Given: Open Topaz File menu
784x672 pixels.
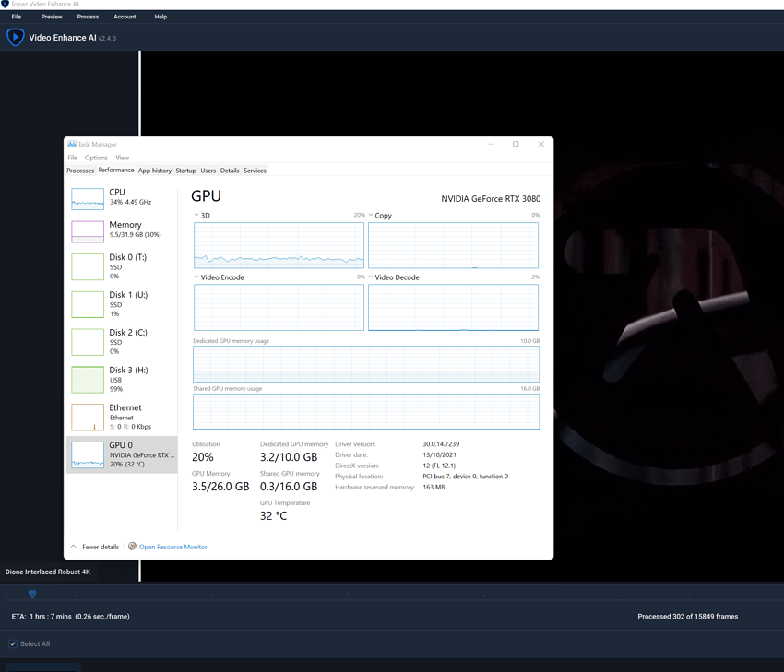Looking at the screenshot, I should click(x=17, y=17).
